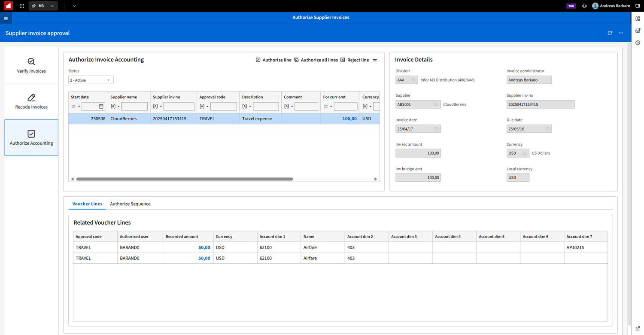The image size is (644, 335).
Task: Click the horizontal scrollbar of invoice grid
Action: coord(185,179)
